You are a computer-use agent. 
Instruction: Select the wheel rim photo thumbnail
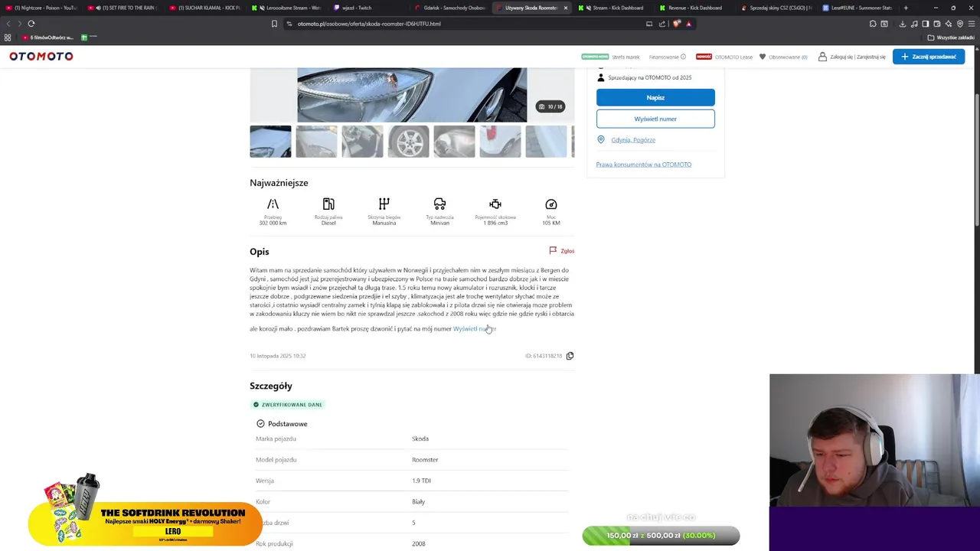pyautogui.click(x=408, y=142)
